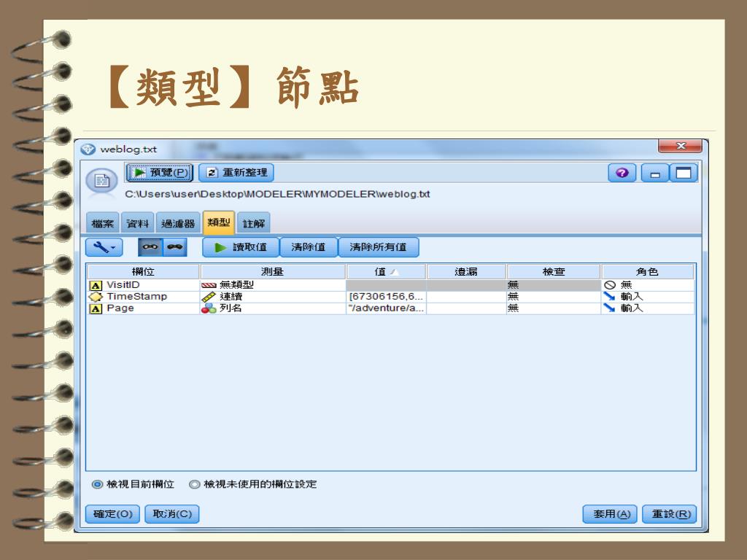Image resolution: width=747 pixels, height=560 pixels.
Task: Select the TimeStamp field row
Action: coord(391,297)
